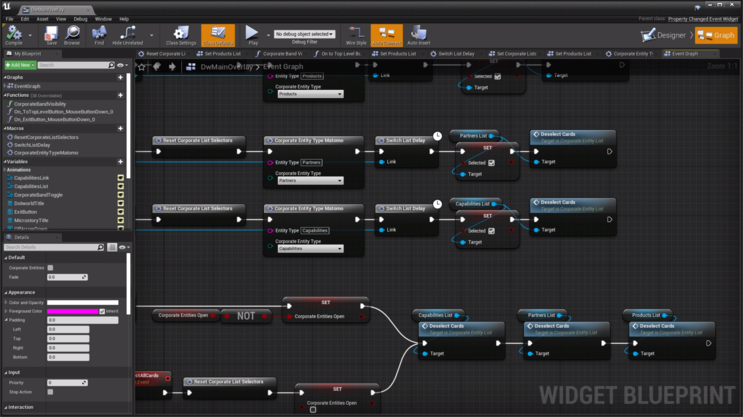743x417 pixels.
Task: Collapse the Functions section
Action: click(x=4, y=95)
